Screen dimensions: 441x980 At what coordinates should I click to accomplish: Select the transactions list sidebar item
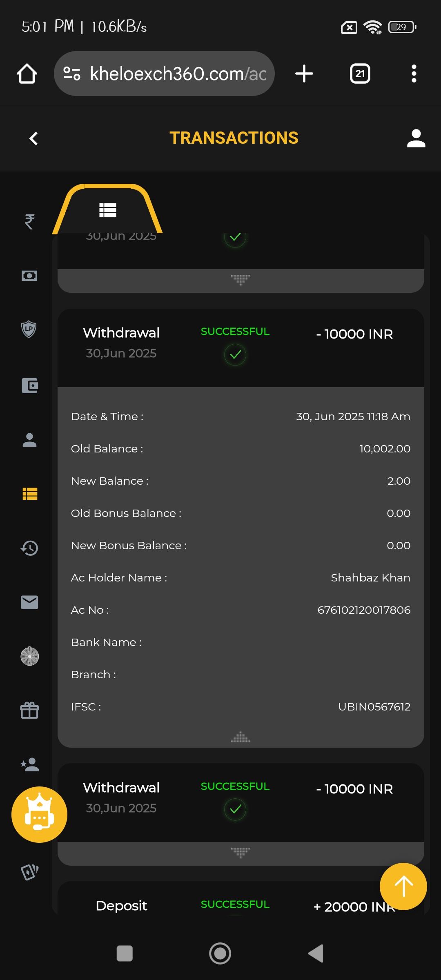[x=30, y=494]
